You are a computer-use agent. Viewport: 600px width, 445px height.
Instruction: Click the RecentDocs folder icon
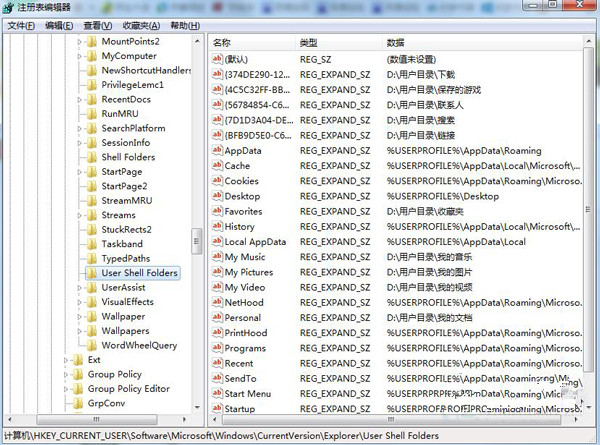pyautogui.click(x=92, y=99)
